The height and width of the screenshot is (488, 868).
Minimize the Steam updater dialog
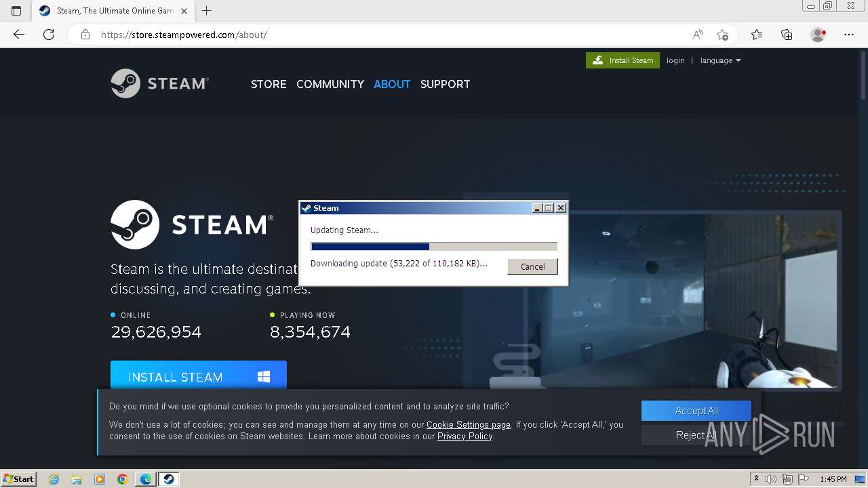pyautogui.click(x=538, y=208)
